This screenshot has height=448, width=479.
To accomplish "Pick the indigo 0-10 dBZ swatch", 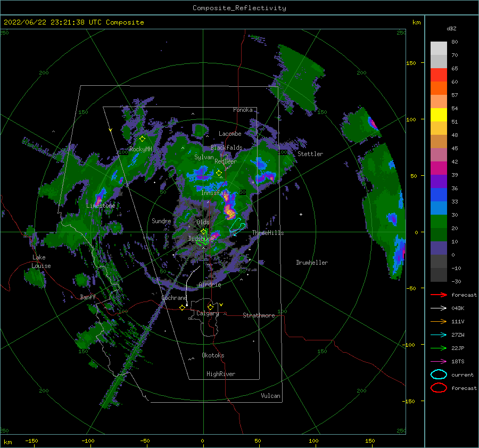I will (x=439, y=248).
